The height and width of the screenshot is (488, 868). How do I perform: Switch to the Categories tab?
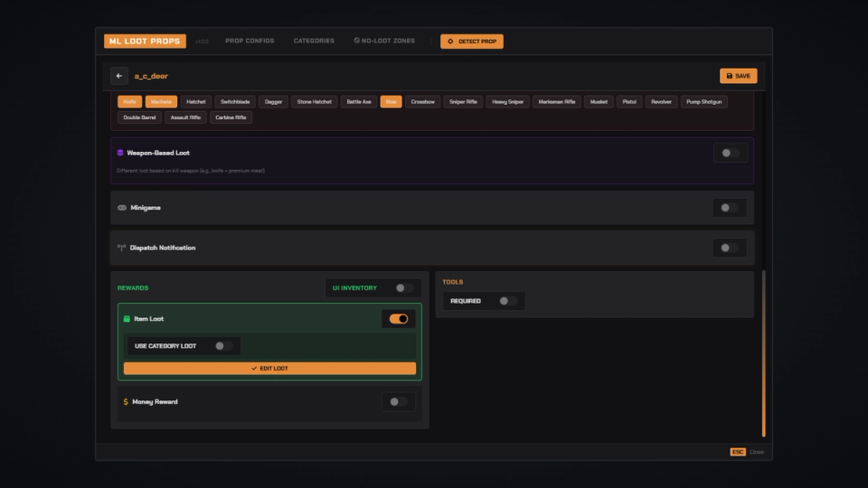pos(314,41)
